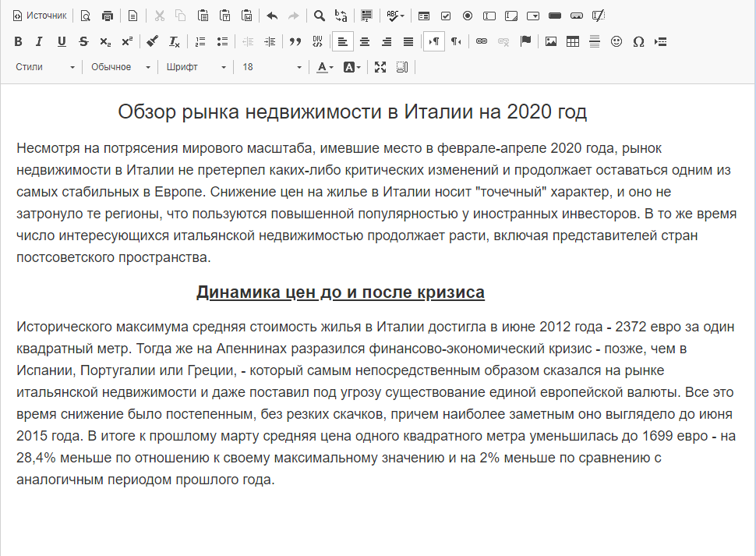
Task: Maximize the editor window
Action: (x=380, y=67)
